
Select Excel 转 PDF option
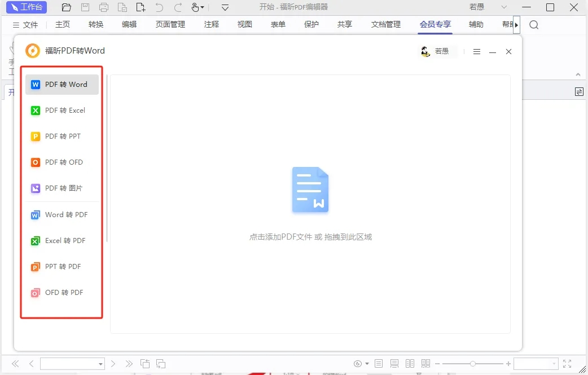click(62, 241)
